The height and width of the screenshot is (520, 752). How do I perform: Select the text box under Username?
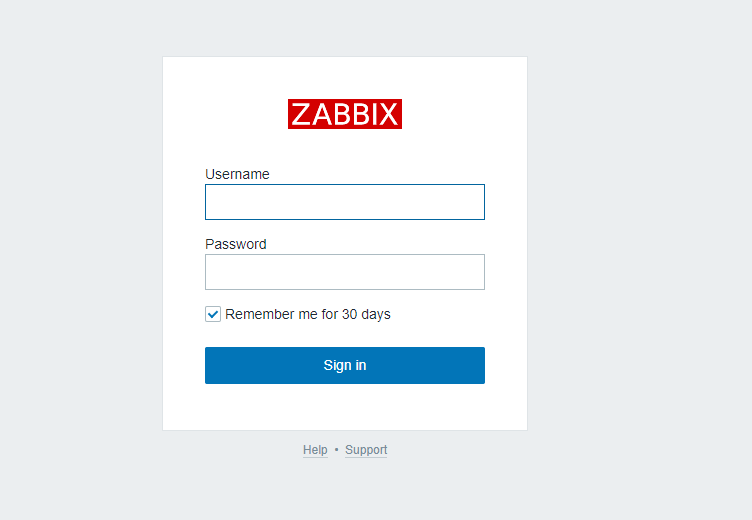345,202
